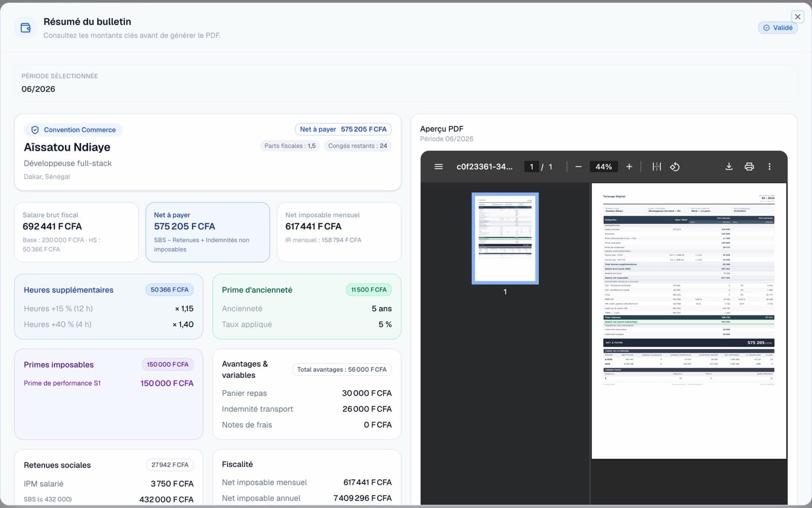Image resolution: width=812 pixels, height=508 pixels.
Task: Open the PDF viewer more actions menu
Action: (769, 167)
